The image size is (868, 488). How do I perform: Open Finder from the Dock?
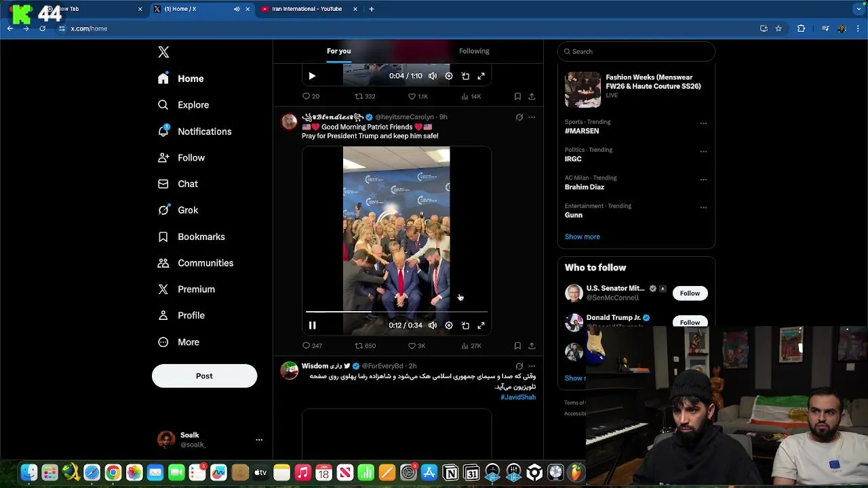tap(28, 472)
